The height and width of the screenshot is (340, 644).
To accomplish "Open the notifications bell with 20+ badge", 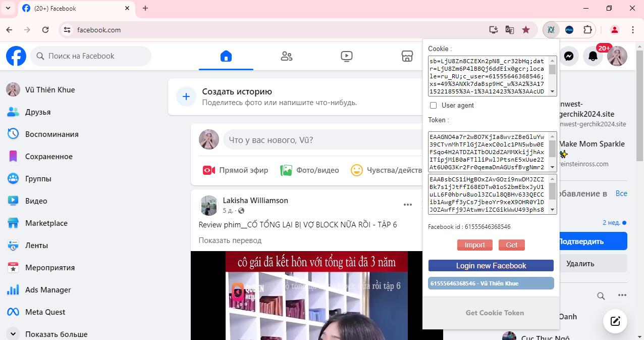I will click(593, 57).
